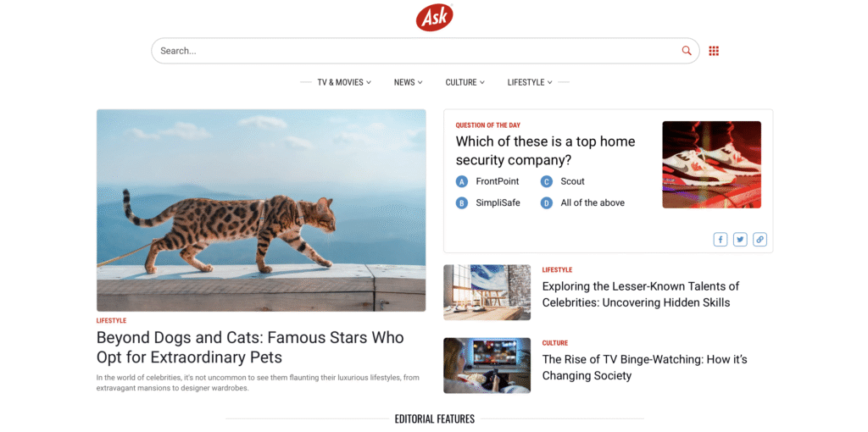Click the cat walking on ledge image
Image resolution: width=868 pixels, height=432 pixels.
click(x=261, y=210)
